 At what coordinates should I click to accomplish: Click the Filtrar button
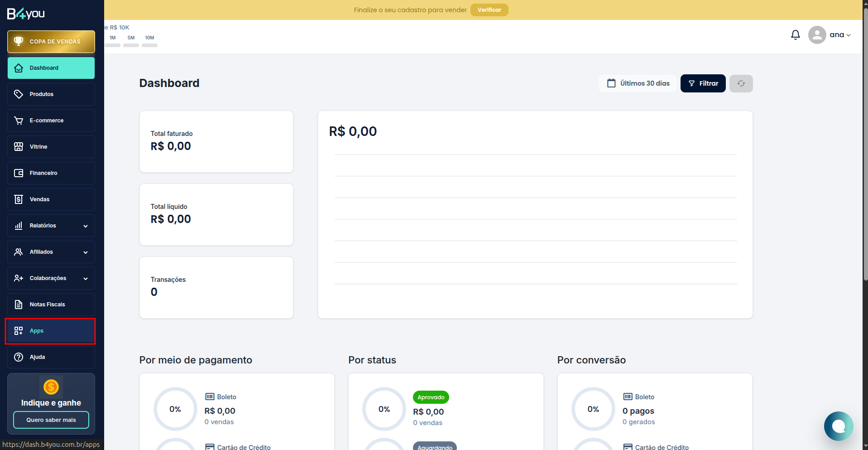pyautogui.click(x=703, y=83)
